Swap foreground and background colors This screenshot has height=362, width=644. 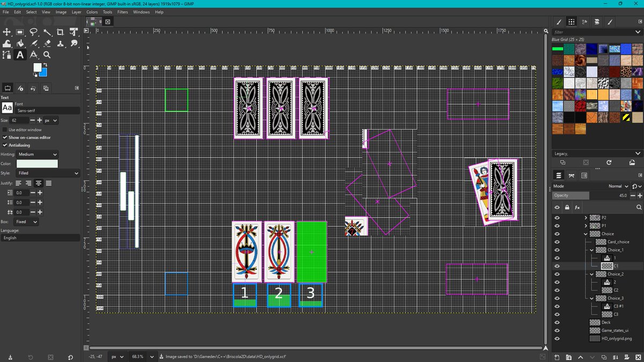pos(46,64)
